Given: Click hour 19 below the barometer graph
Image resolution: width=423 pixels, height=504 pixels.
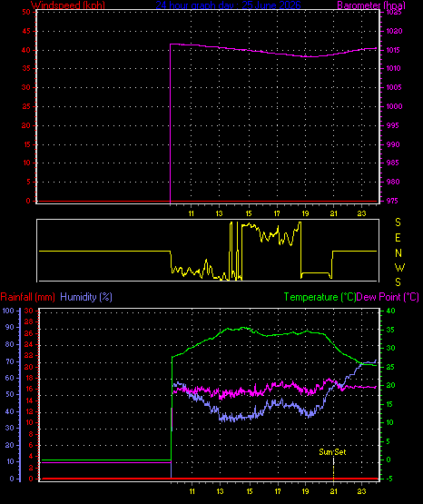Looking at the screenshot, I should pyautogui.click(x=305, y=213).
